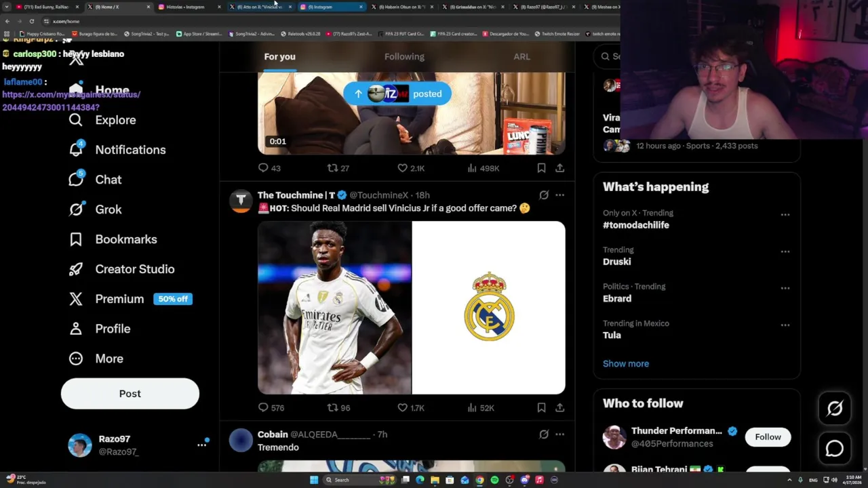Open floating messages button at bottom right

point(835,448)
